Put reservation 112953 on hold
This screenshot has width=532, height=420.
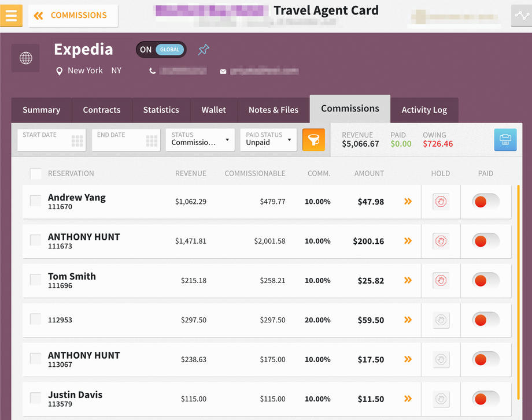pos(441,320)
